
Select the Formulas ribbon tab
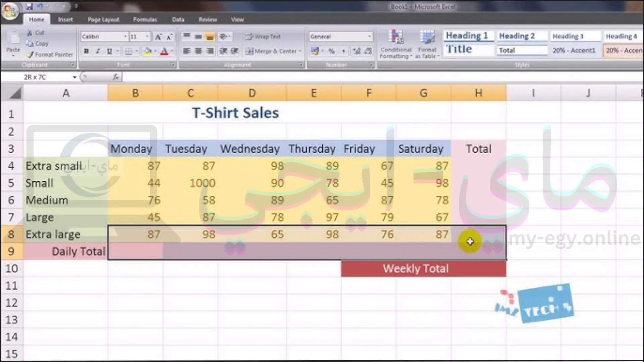pos(145,19)
